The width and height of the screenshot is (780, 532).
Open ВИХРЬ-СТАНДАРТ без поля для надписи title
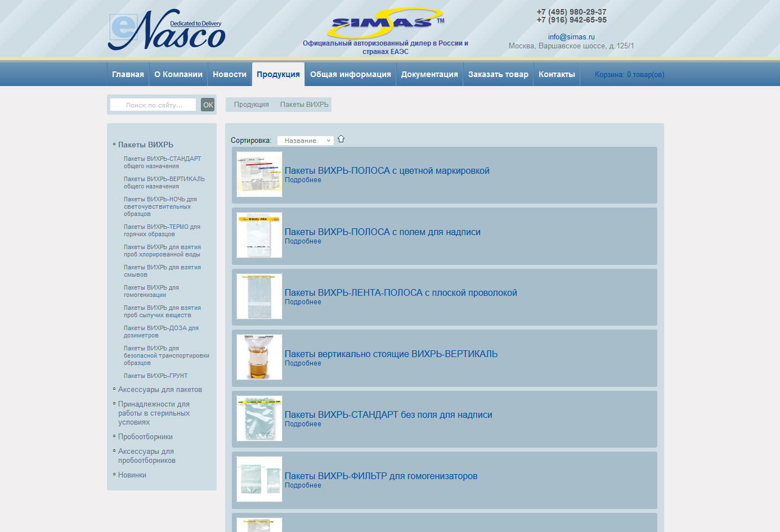pos(388,414)
